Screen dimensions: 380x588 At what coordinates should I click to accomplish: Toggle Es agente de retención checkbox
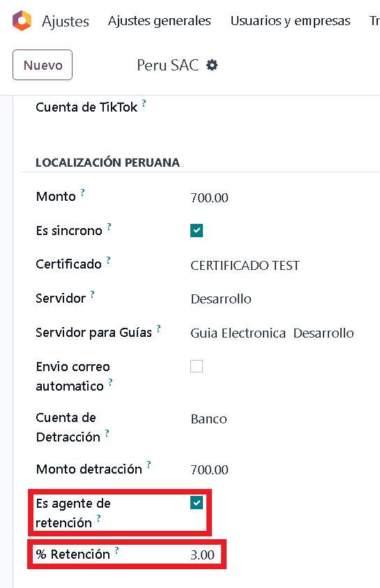[x=197, y=503]
